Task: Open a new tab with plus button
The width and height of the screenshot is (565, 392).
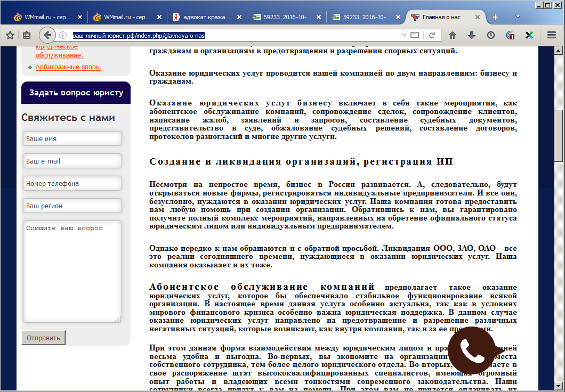Action: [x=495, y=17]
